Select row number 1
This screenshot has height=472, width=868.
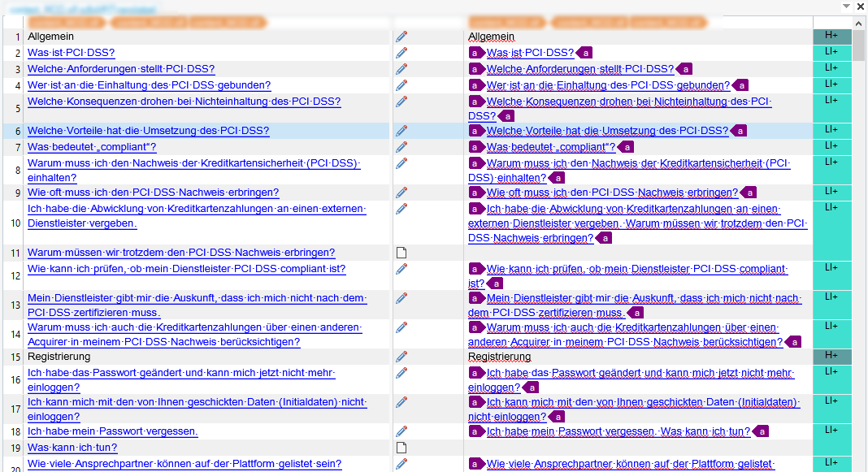(x=18, y=37)
